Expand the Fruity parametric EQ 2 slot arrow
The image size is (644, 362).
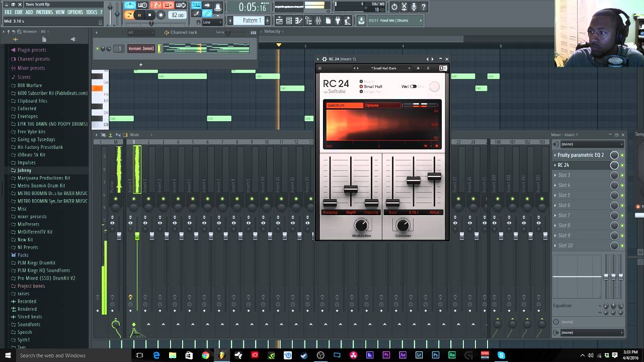(x=555, y=155)
